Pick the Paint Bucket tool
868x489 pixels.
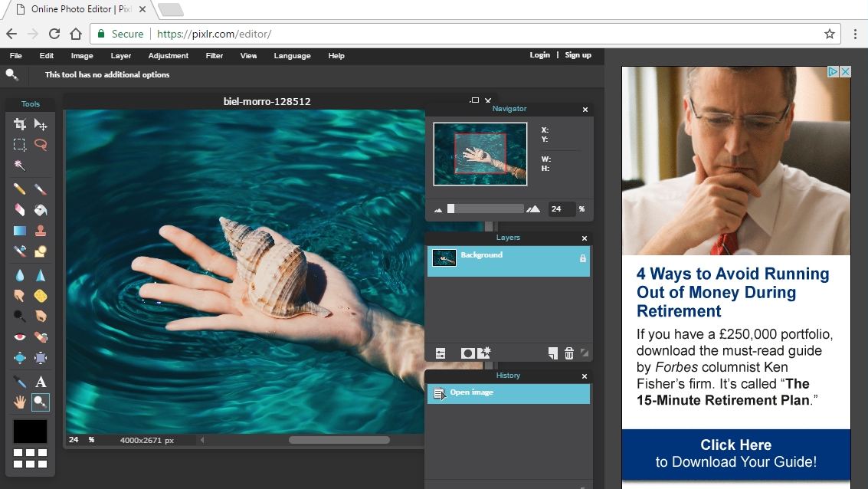[x=41, y=209]
